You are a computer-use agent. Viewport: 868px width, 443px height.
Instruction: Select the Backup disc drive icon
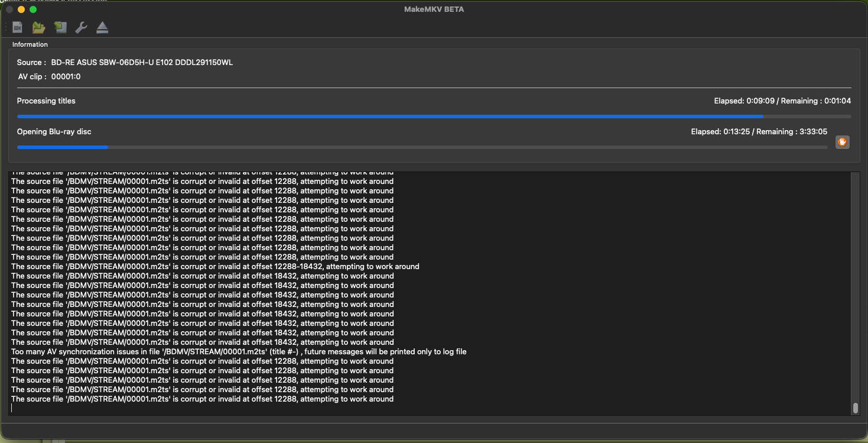[x=60, y=27]
